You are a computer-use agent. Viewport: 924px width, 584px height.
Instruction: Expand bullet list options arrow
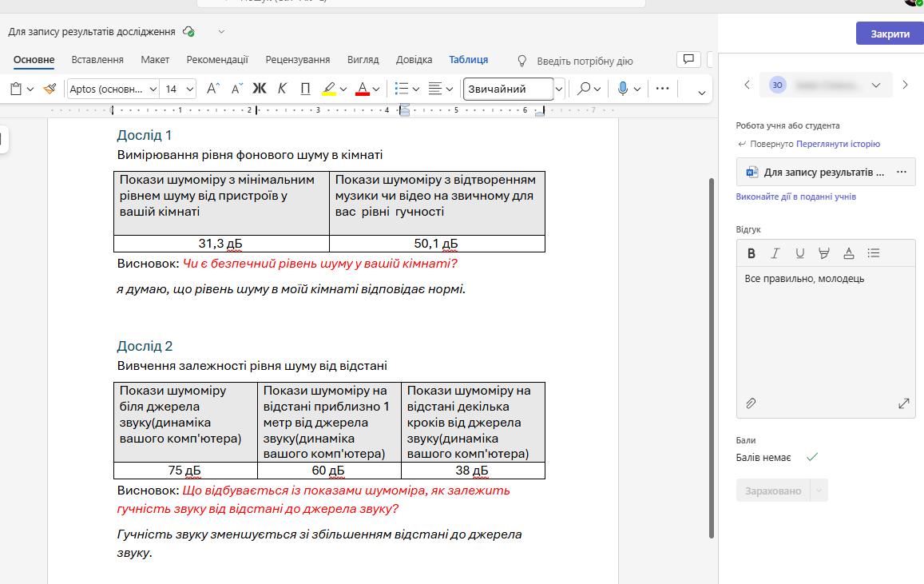416,89
